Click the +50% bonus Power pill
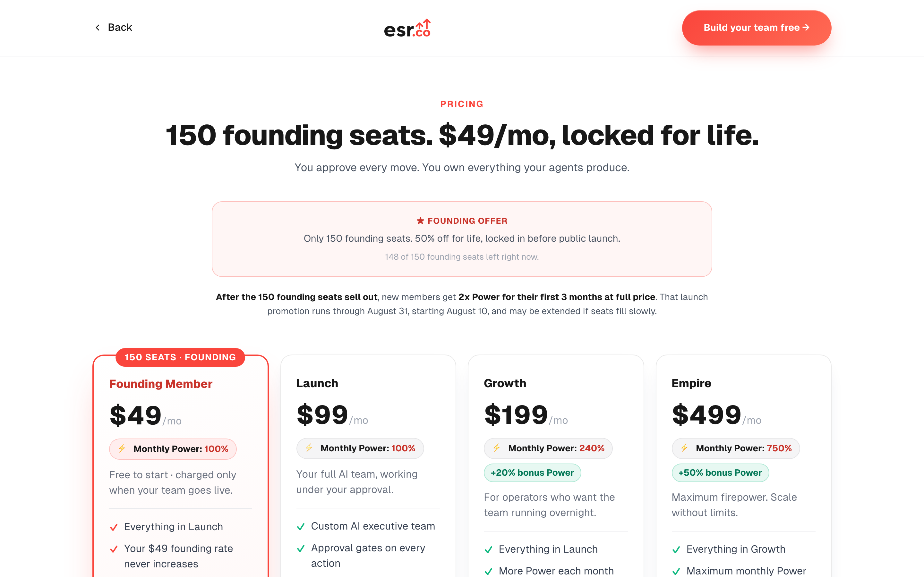This screenshot has height=577, width=924. tap(720, 473)
